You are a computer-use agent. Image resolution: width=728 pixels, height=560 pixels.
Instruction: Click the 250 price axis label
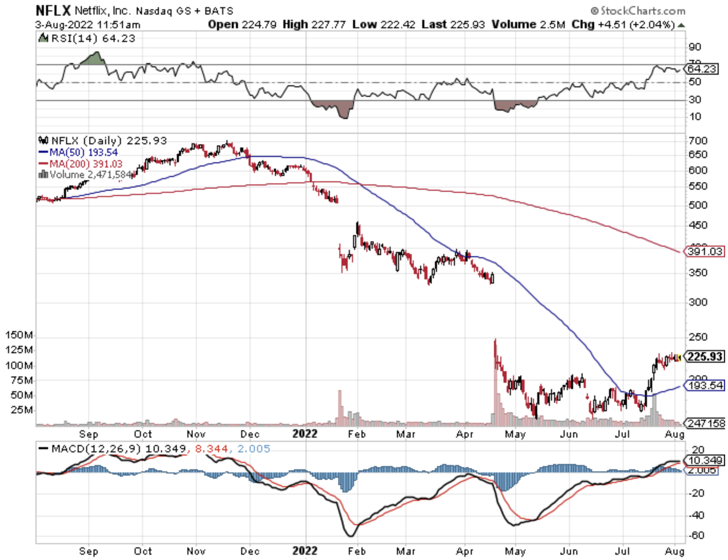click(698, 337)
